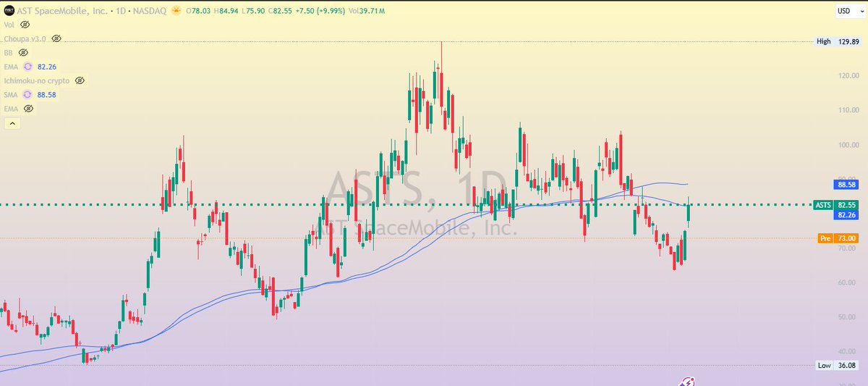This screenshot has width=868, height=386.
Task: Click the Pre 73.00 pre-market price tag
Action: (x=837, y=238)
